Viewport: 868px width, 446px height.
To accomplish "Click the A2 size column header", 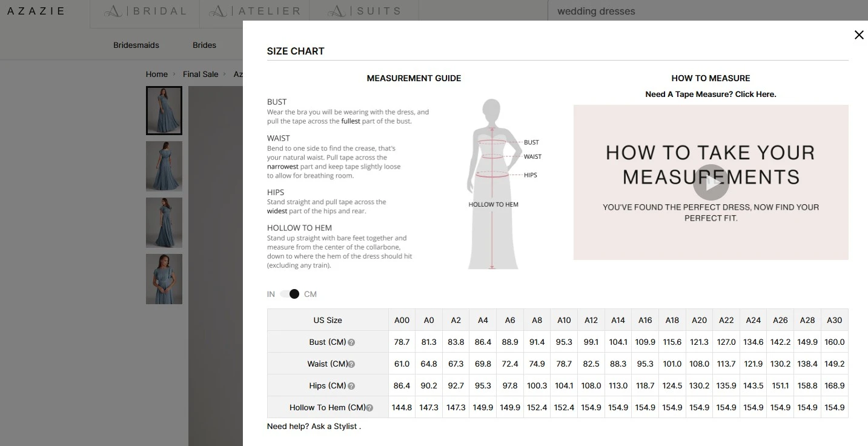I will [456, 320].
